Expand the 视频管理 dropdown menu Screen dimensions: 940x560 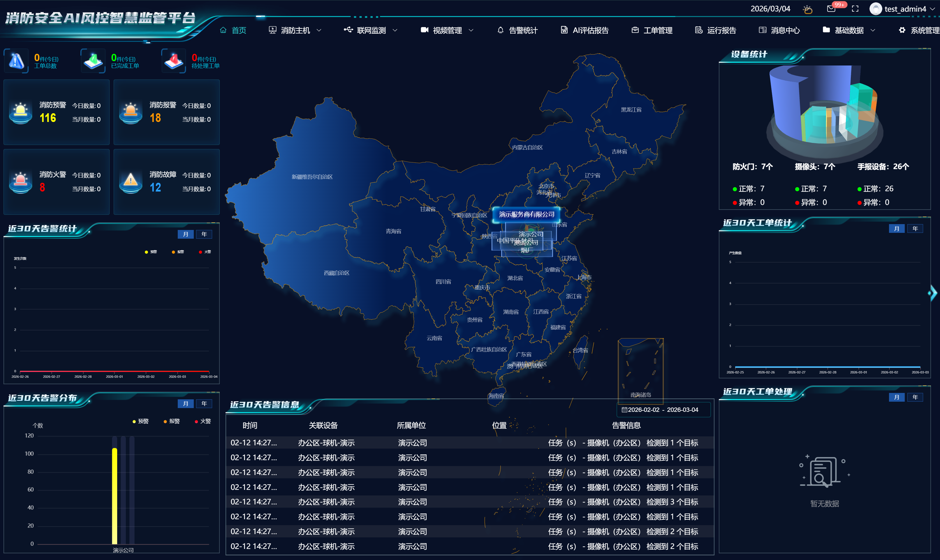(x=447, y=30)
